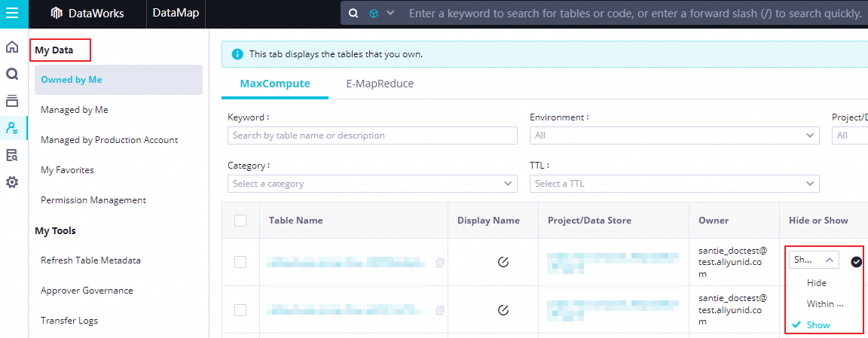This screenshot has width=868, height=338.
Task: Select the user data sidebar icon
Action: point(11,128)
